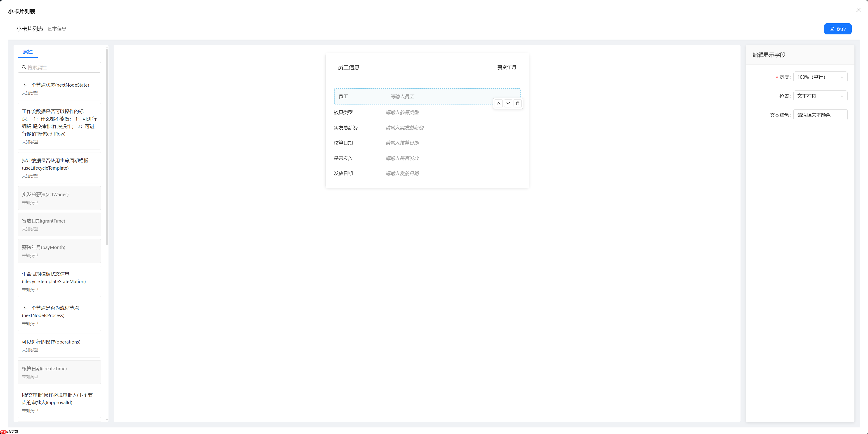Move the 员工 field up using arrow icon
Viewport: 868px width, 434px height.
[x=499, y=103]
